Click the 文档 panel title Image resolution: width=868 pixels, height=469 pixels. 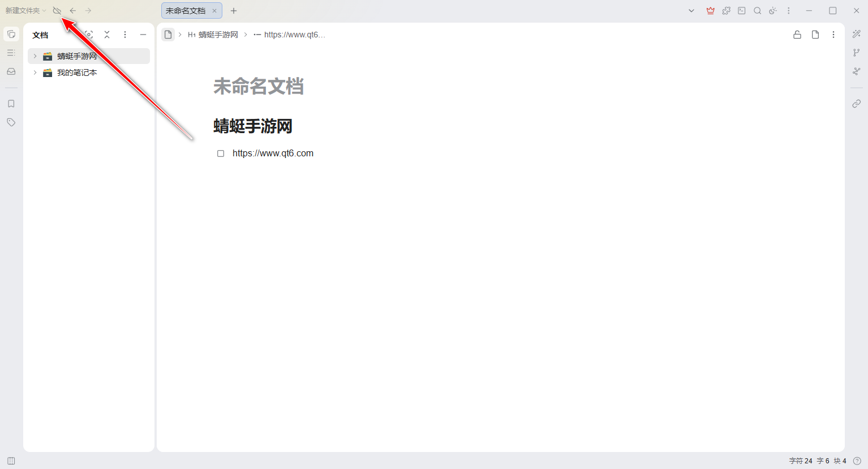tap(40, 35)
